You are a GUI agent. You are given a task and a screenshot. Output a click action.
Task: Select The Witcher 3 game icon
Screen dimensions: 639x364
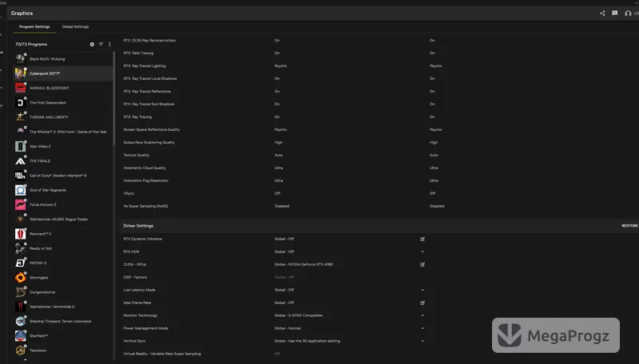[x=21, y=132]
